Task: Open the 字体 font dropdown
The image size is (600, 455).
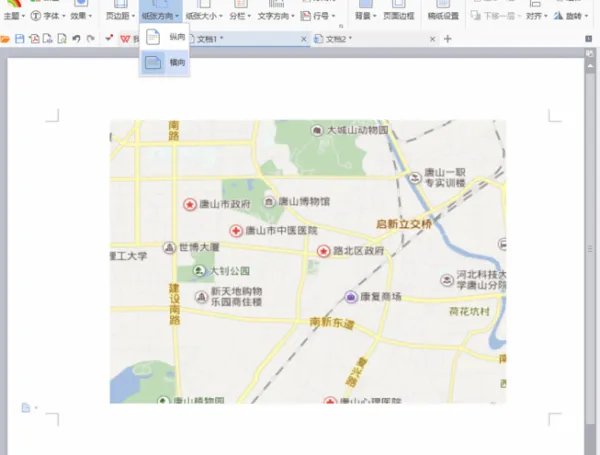Action: (48, 16)
